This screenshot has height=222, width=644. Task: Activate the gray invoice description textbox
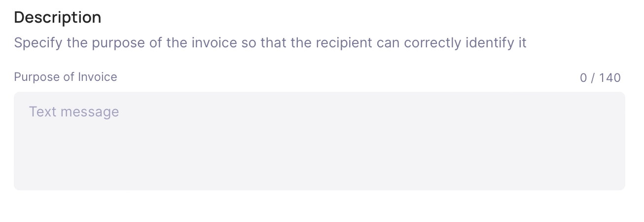coord(320,141)
